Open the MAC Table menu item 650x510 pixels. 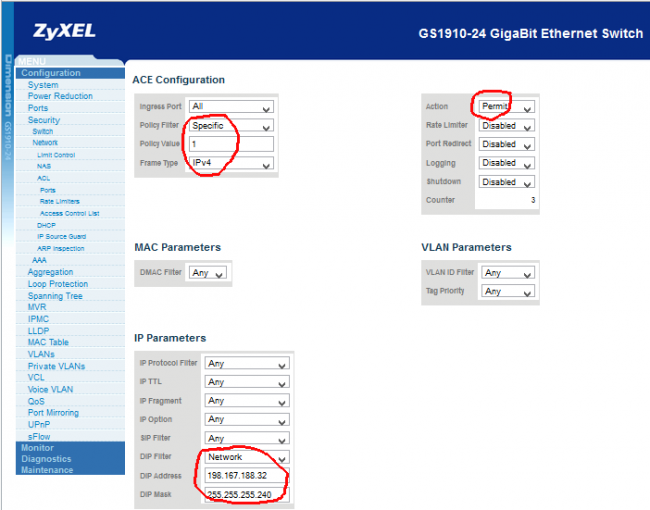48,342
